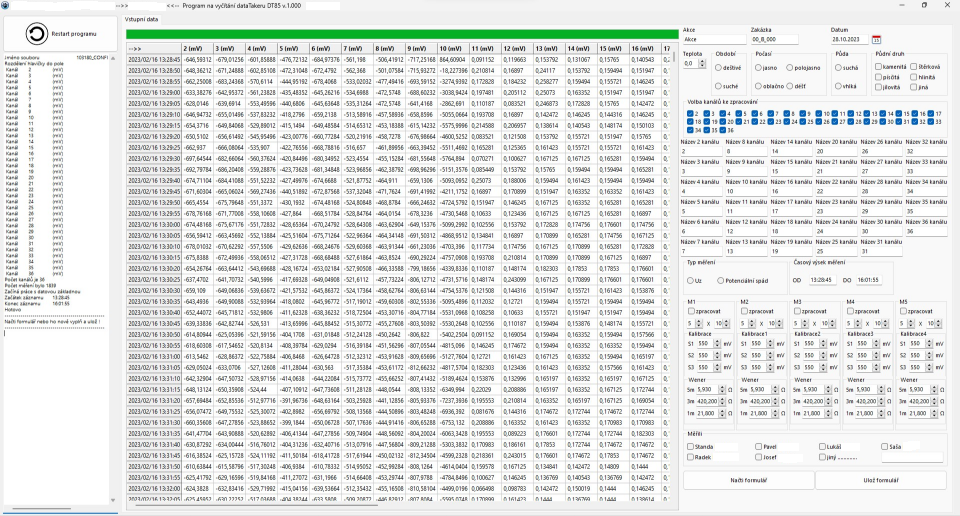Enable zpracovat checkbox under M3
This screenshot has height=516, width=960.
click(x=798, y=311)
